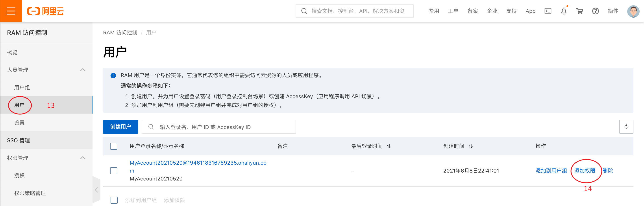Open the notifications bell

coord(563,11)
